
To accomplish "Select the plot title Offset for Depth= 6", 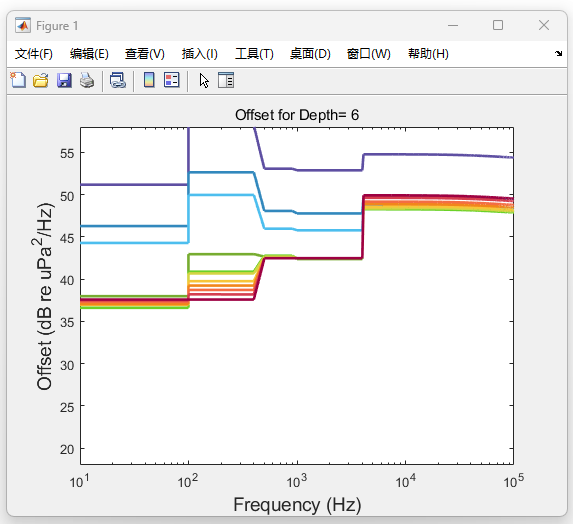I will [x=297, y=115].
